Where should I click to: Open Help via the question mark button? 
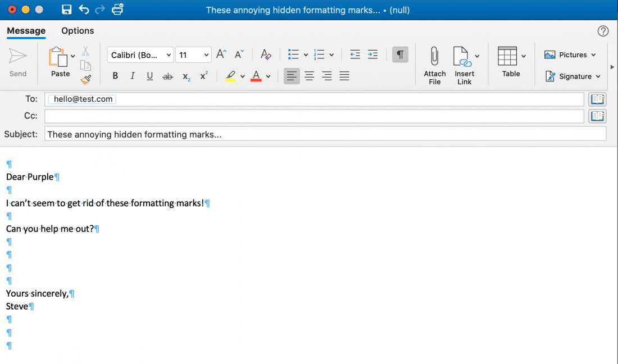[x=603, y=31]
